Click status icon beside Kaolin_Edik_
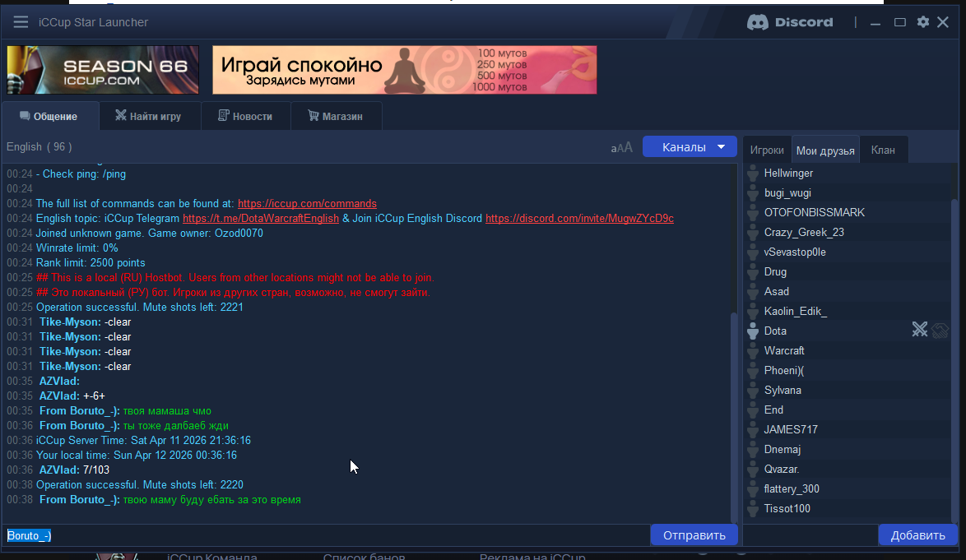966x560 pixels. (x=753, y=312)
